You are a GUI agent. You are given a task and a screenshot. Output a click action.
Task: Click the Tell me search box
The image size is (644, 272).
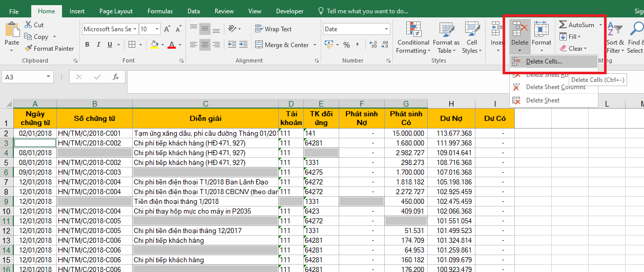click(367, 11)
